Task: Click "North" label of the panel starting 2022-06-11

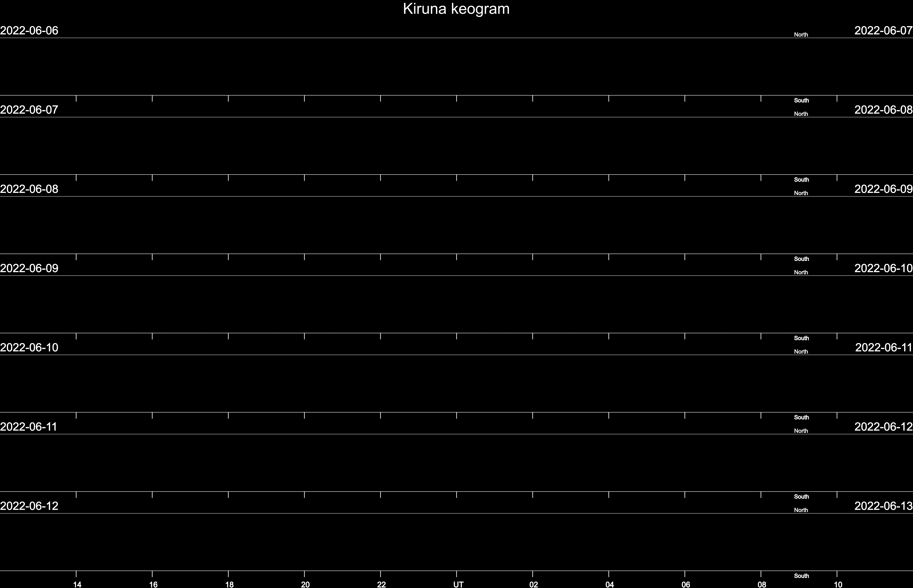Action: tap(801, 431)
